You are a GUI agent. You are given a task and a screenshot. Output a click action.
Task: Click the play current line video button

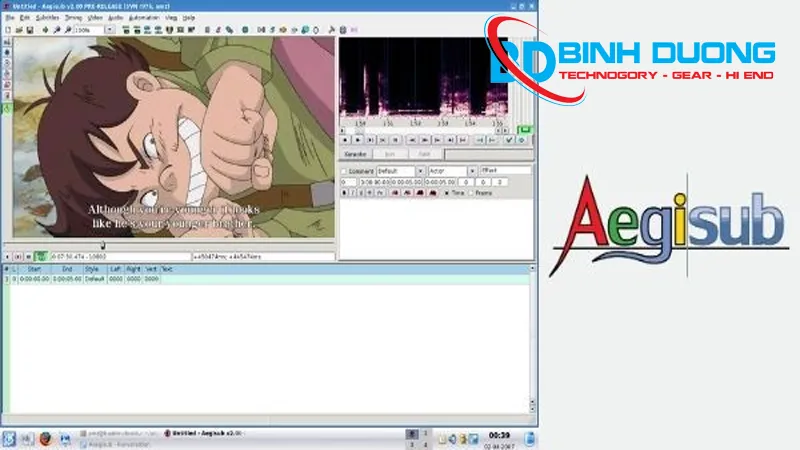click(x=18, y=257)
